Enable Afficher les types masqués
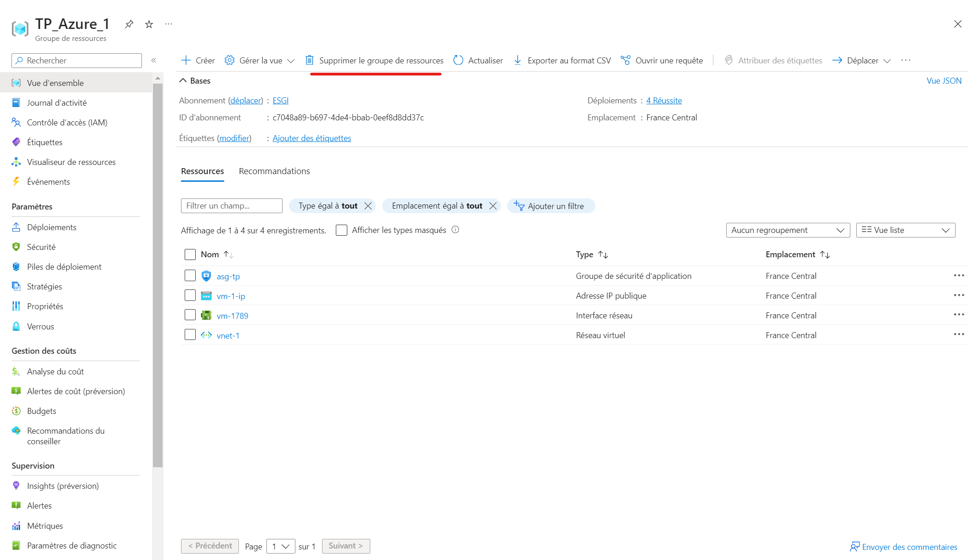Image resolution: width=973 pixels, height=560 pixels. click(x=341, y=230)
